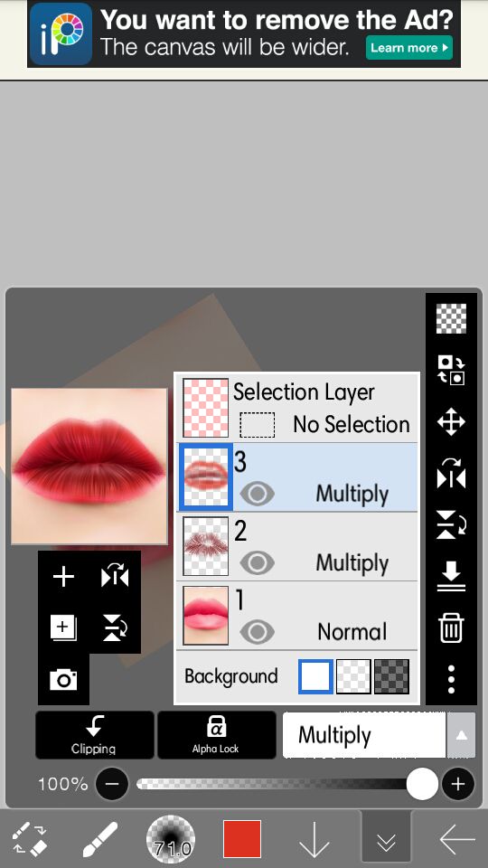Screen dimensions: 488x868
Task: Click the merge layer down icon
Action: pyautogui.click(x=451, y=576)
